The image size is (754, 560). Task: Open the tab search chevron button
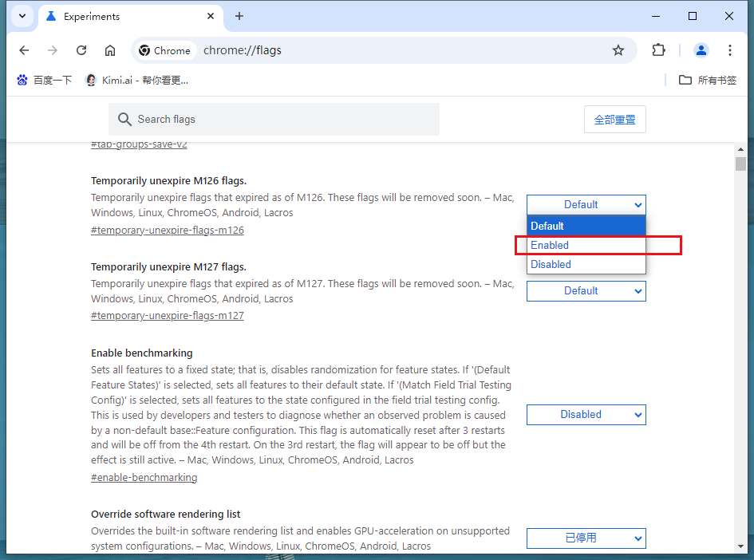tap(22, 16)
